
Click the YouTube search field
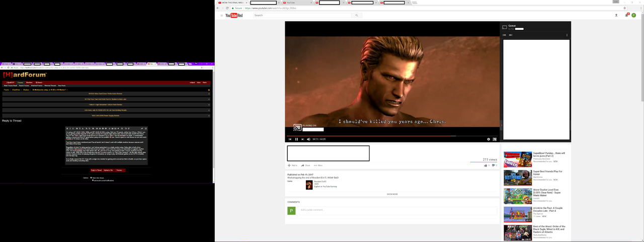click(302, 16)
